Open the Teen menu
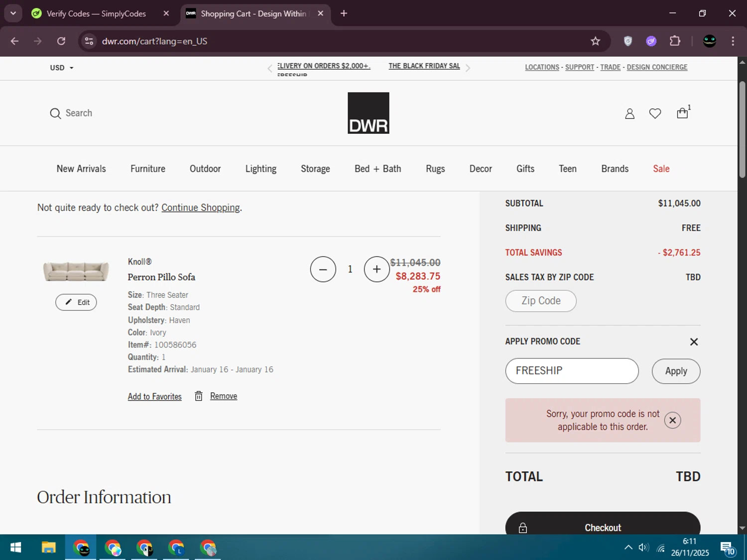This screenshot has width=747, height=560. click(x=568, y=169)
